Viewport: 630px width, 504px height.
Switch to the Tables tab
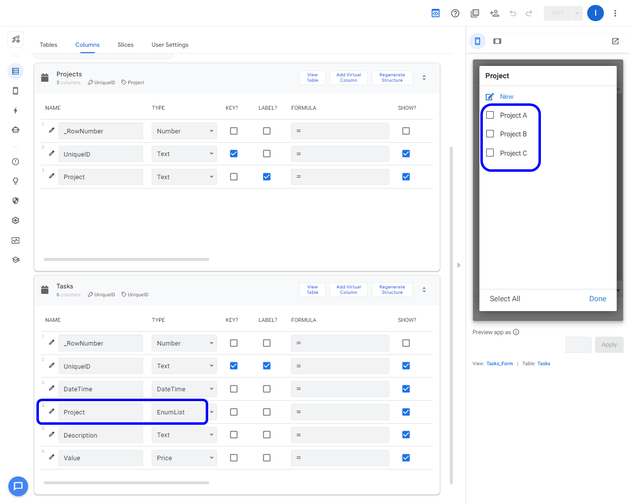point(48,45)
